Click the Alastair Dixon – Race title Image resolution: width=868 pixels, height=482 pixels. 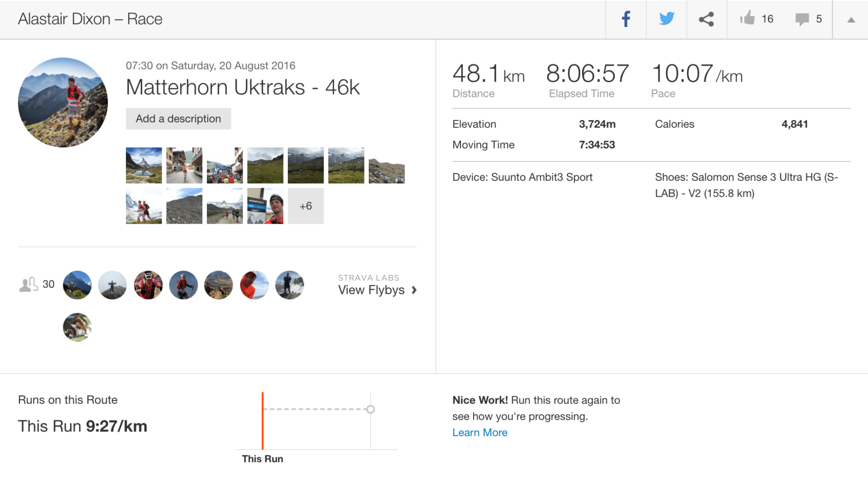pos(90,19)
